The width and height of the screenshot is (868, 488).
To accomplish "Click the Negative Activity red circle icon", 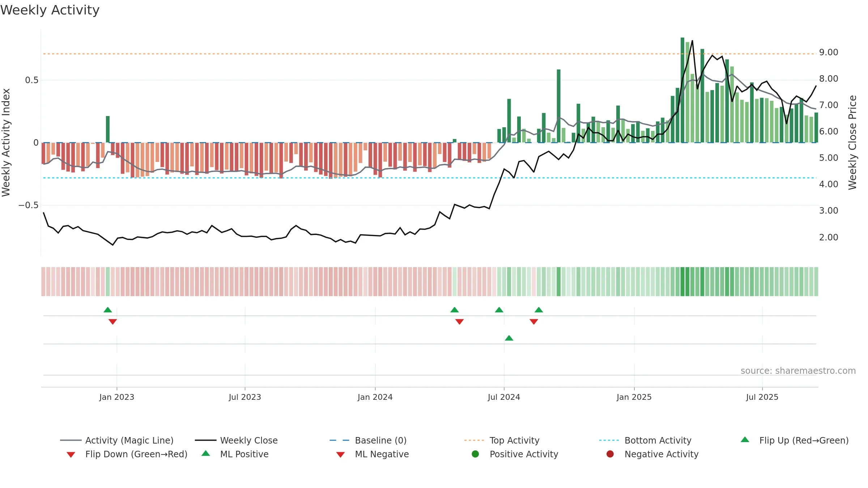I will point(610,454).
